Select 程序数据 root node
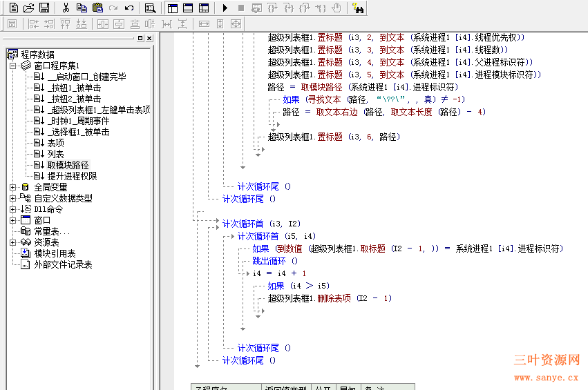The width and height of the screenshot is (588, 390). (x=37, y=55)
